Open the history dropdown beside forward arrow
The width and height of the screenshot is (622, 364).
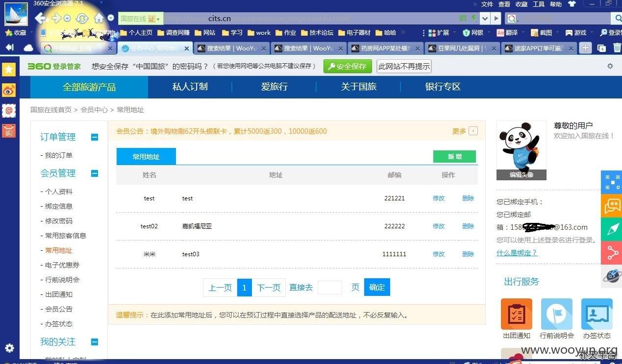pos(67,19)
